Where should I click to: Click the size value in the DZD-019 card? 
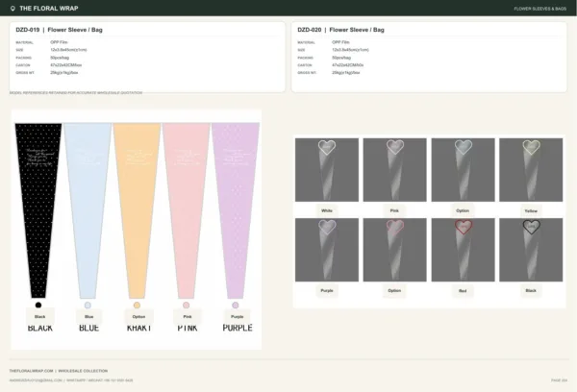[68, 50]
